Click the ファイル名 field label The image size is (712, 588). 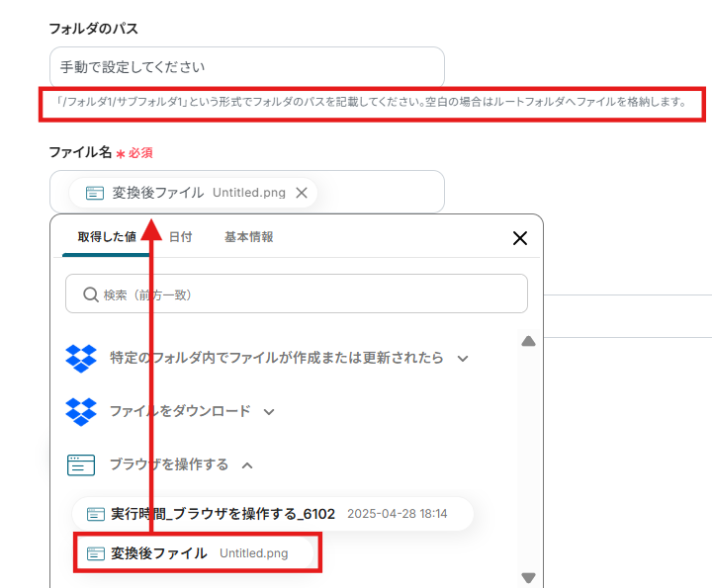point(80,152)
